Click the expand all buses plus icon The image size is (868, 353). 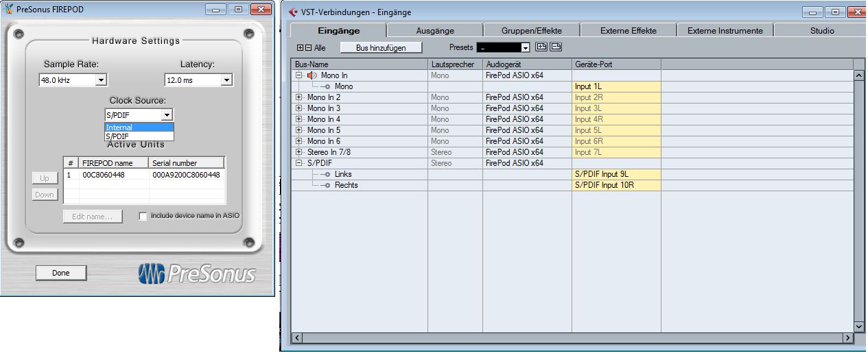[300, 48]
